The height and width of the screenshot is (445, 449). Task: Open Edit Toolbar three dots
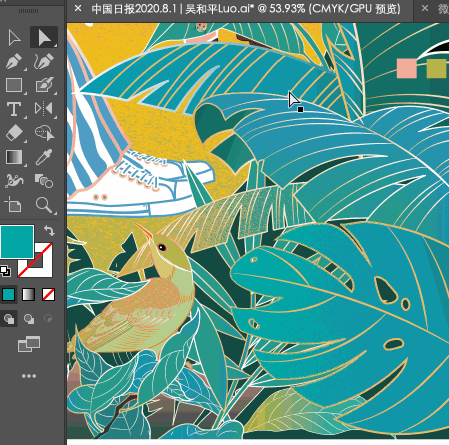click(29, 376)
